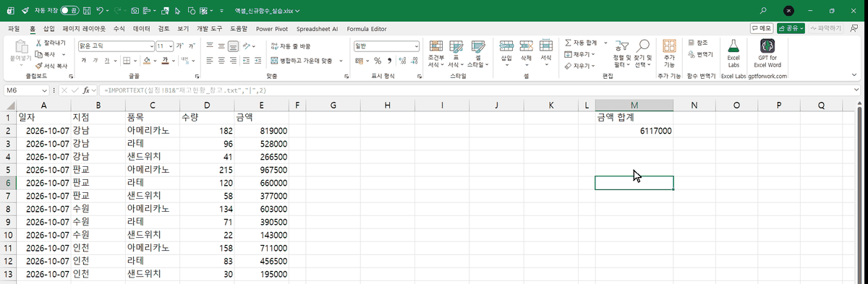
Task: Open the cell borders dropdown
Action: tap(135, 61)
